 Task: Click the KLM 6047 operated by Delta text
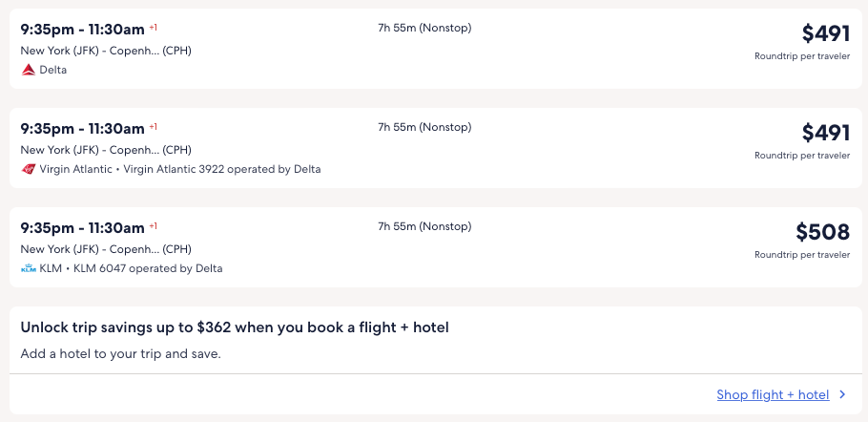point(148,268)
